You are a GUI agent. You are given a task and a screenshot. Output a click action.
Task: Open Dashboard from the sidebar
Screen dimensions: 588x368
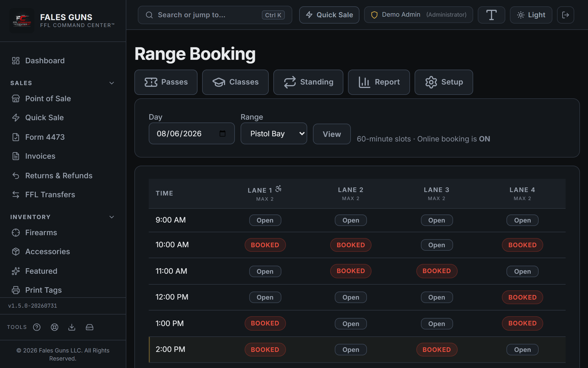click(63, 61)
